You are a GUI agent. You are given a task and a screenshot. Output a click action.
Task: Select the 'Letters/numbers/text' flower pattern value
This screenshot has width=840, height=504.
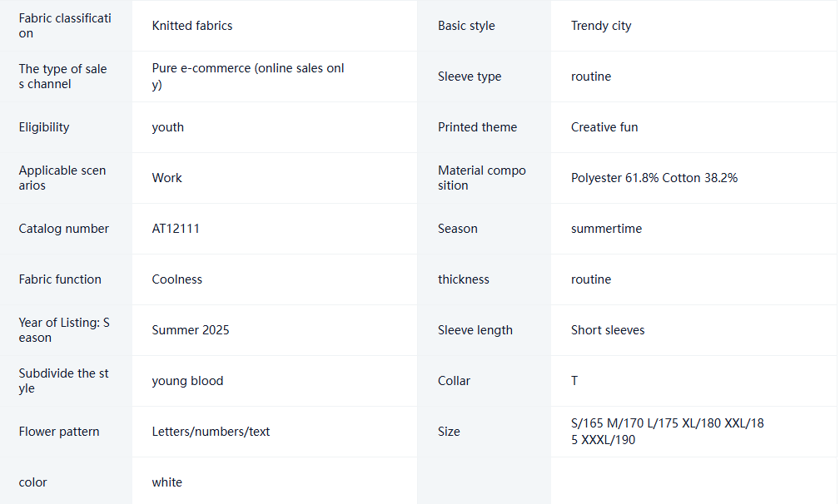(x=211, y=432)
